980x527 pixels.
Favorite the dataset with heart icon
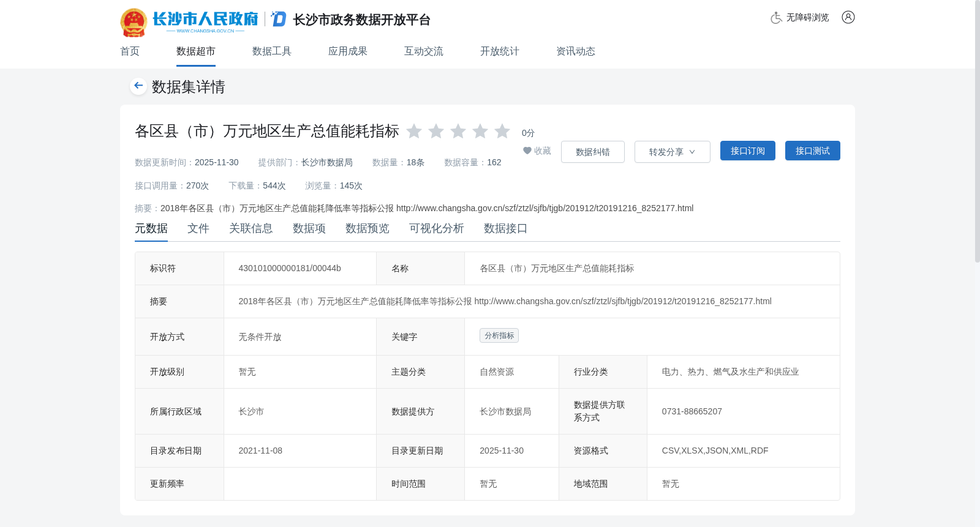coord(527,151)
